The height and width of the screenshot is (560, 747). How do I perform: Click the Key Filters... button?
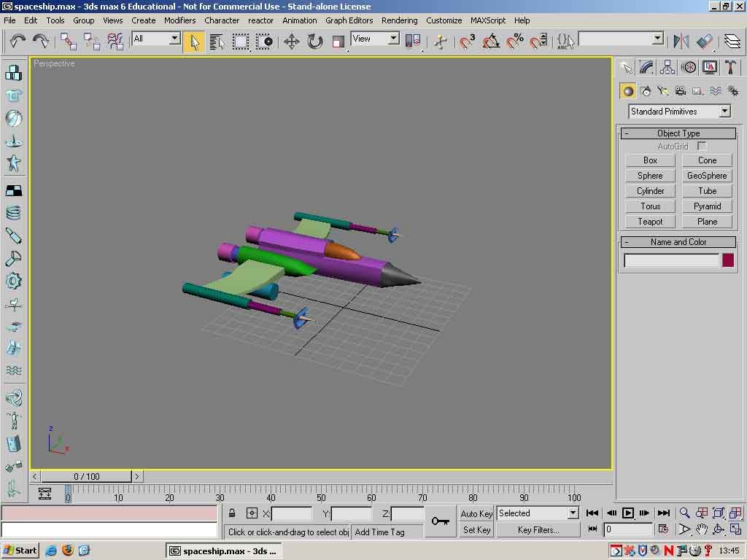click(538, 530)
